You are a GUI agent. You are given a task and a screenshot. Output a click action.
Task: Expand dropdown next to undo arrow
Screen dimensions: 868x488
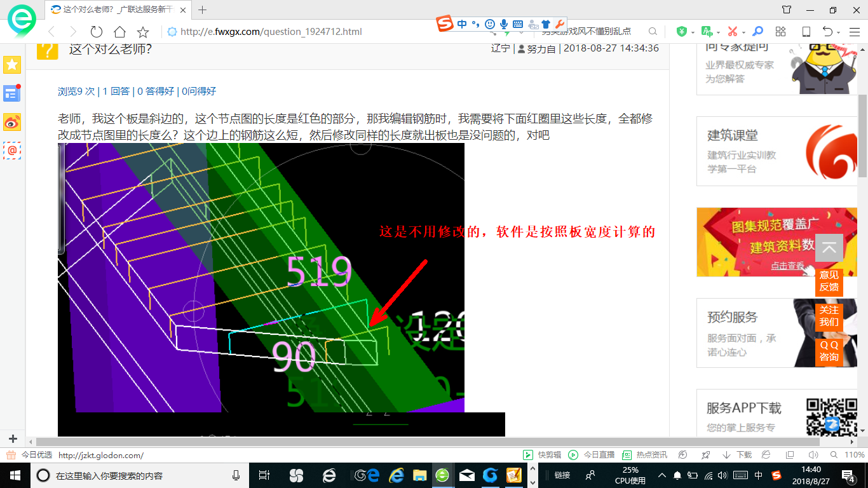pos(838,32)
